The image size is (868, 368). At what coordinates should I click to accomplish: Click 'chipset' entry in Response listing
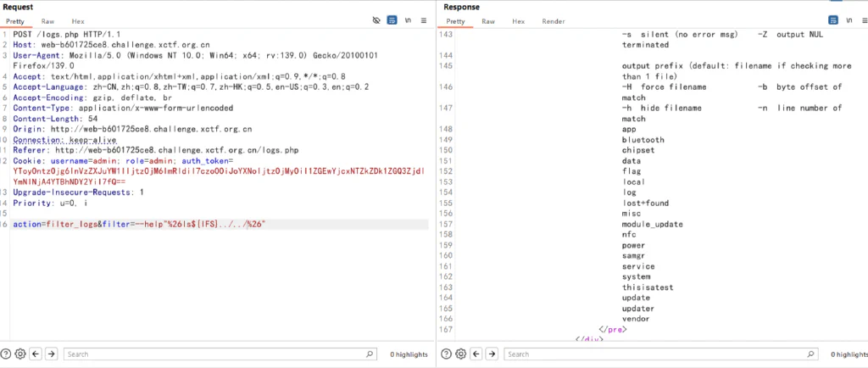point(638,151)
